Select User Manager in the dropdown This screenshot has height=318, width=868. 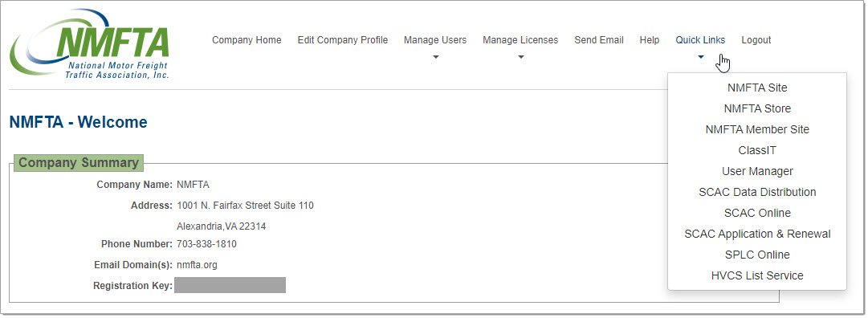pyautogui.click(x=757, y=171)
